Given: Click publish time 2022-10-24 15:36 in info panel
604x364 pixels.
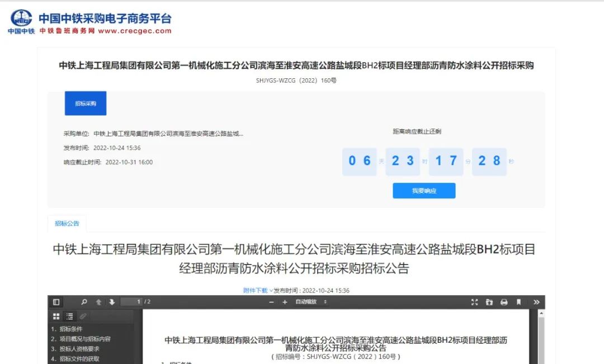Looking at the screenshot, I should [x=117, y=148].
